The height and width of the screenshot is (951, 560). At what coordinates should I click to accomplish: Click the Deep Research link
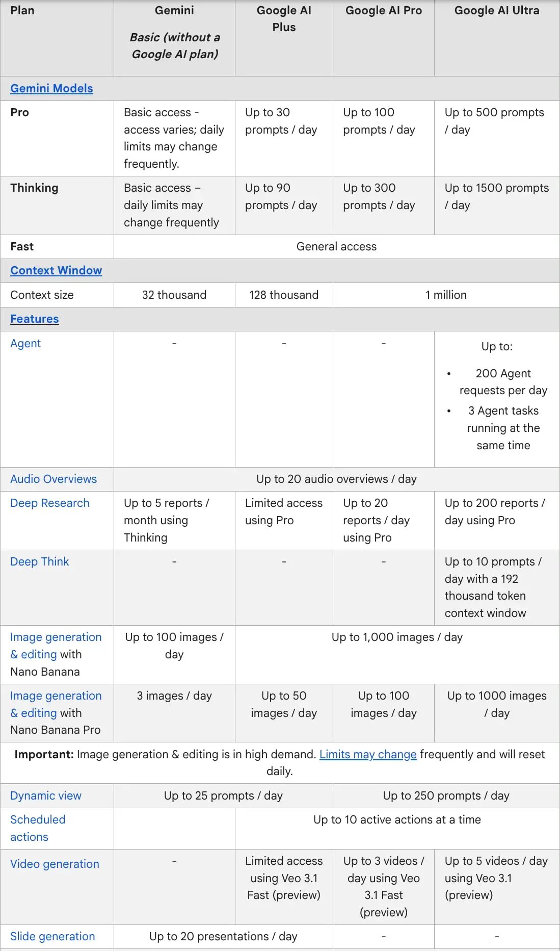tap(50, 503)
